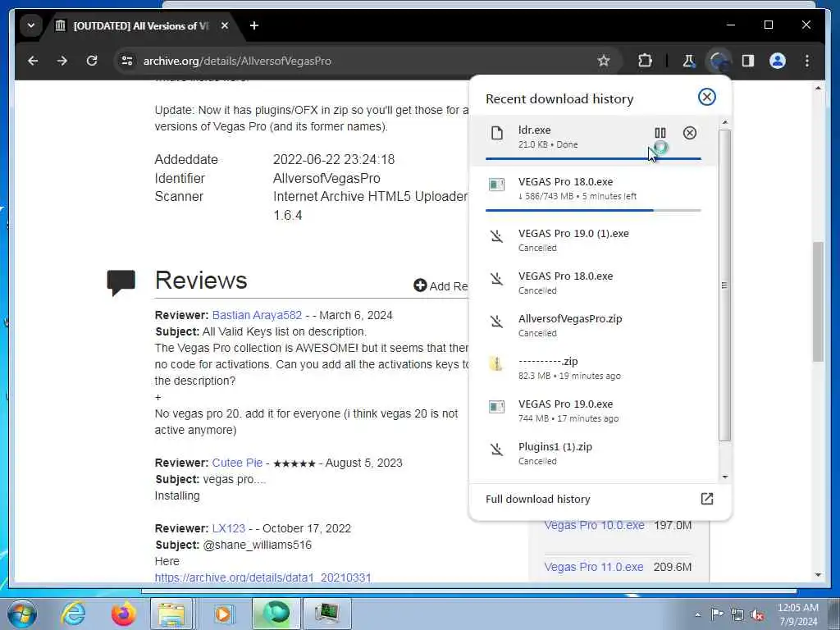Toggle the browser side panel
The width and height of the screenshot is (840, 630).
tap(748, 61)
